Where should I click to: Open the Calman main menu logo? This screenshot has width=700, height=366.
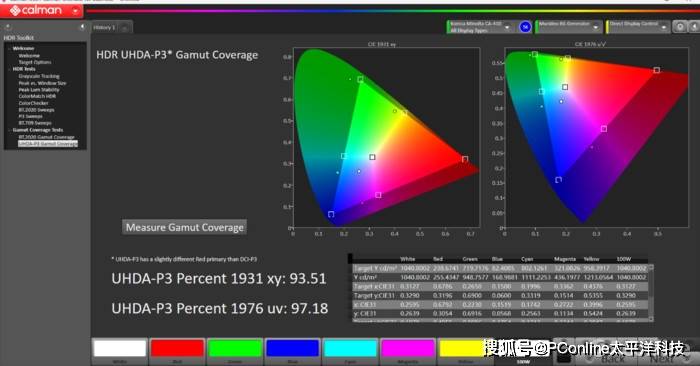(x=36, y=10)
